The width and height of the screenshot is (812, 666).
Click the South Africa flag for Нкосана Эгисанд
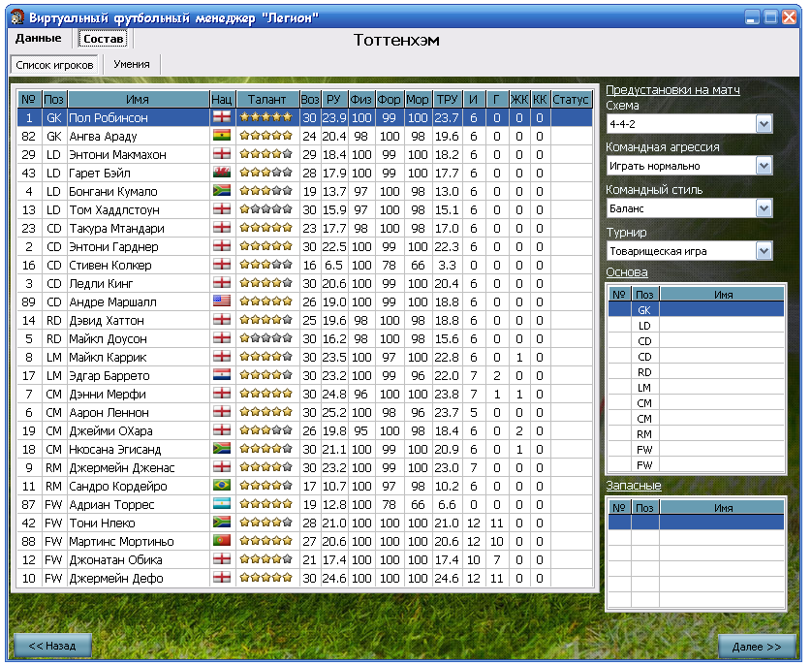222,448
